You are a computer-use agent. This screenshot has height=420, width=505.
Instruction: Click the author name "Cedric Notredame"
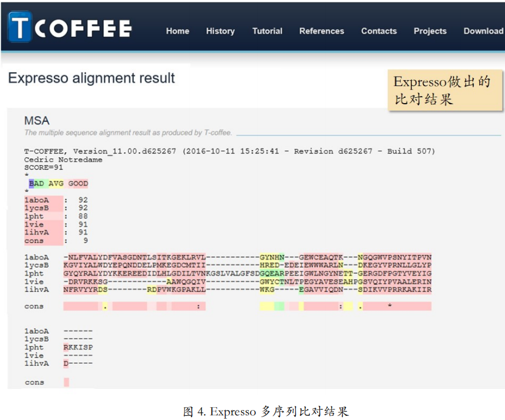click(x=63, y=160)
